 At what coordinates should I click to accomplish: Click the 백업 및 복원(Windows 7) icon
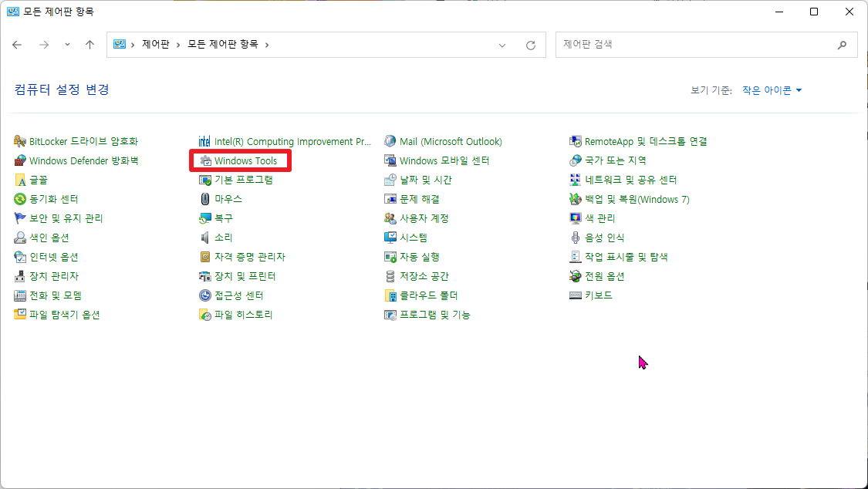[x=576, y=199]
